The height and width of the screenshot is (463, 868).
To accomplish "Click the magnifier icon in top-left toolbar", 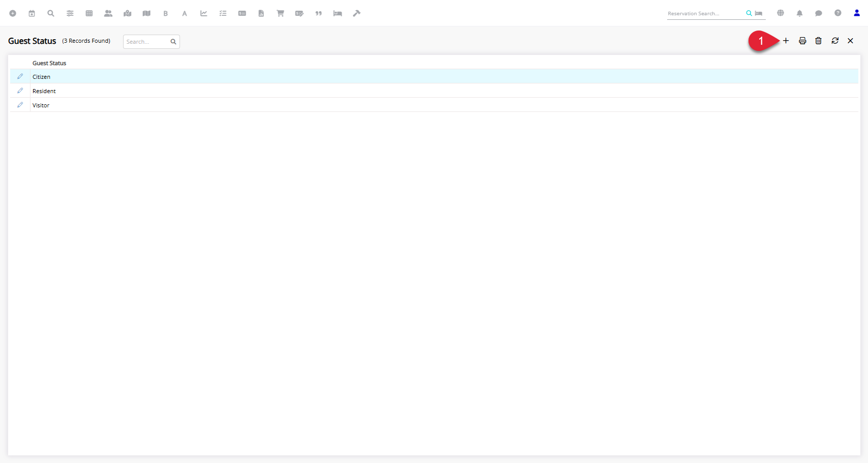I will (x=51, y=14).
